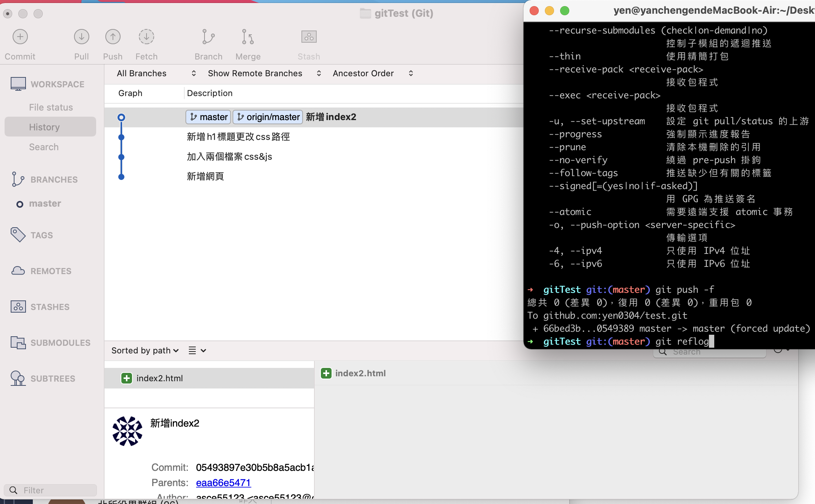Click the Branch toolbar icon
This screenshot has height=504, width=815.
[208, 37]
